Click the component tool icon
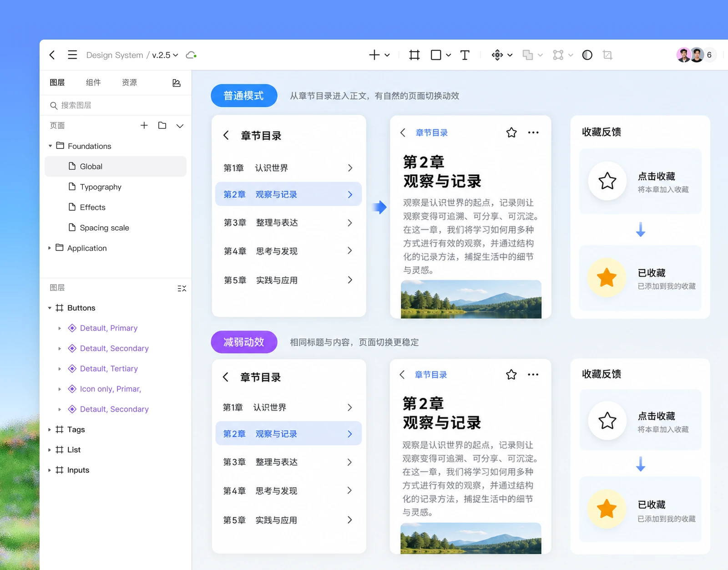The image size is (728, 570). (497, 55)
